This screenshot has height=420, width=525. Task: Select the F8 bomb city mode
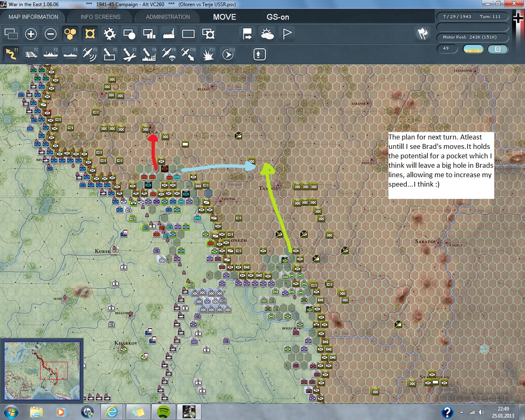pos(149,54)
